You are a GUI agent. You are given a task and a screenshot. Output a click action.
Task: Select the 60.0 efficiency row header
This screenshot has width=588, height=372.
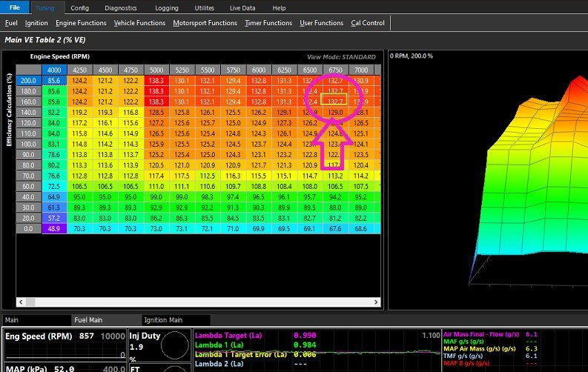coord(28,186)
